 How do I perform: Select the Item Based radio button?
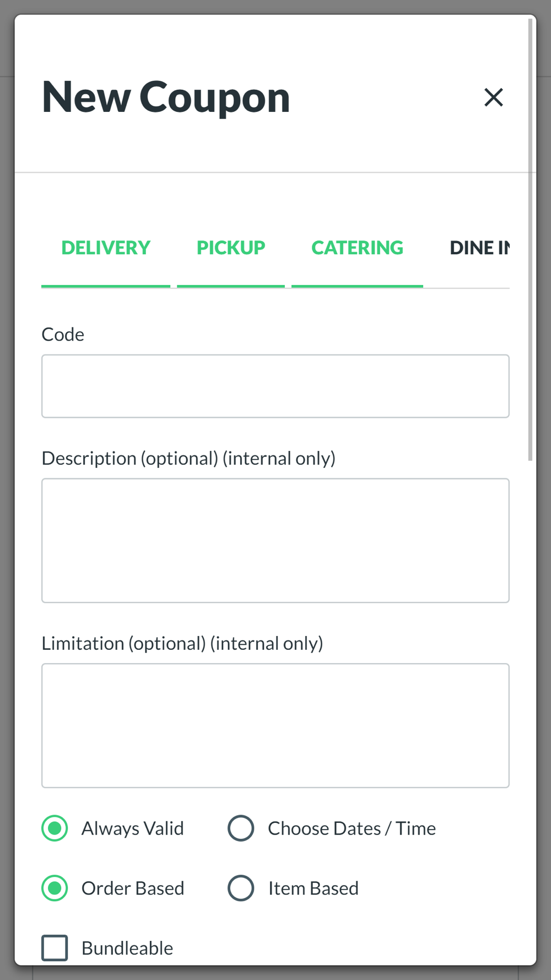pyautogui.click(x=241, y=888)
